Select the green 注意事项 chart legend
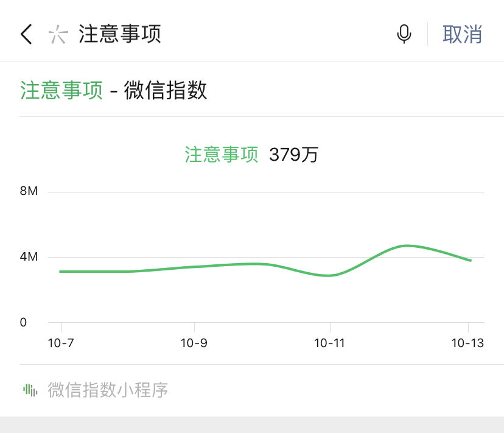This screenshot has height=433, width=504. pos(221,155)
